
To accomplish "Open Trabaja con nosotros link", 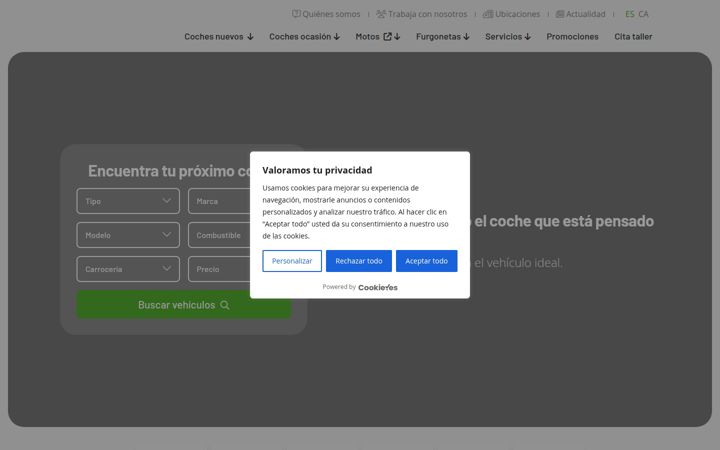I will (x=422, y=14).
